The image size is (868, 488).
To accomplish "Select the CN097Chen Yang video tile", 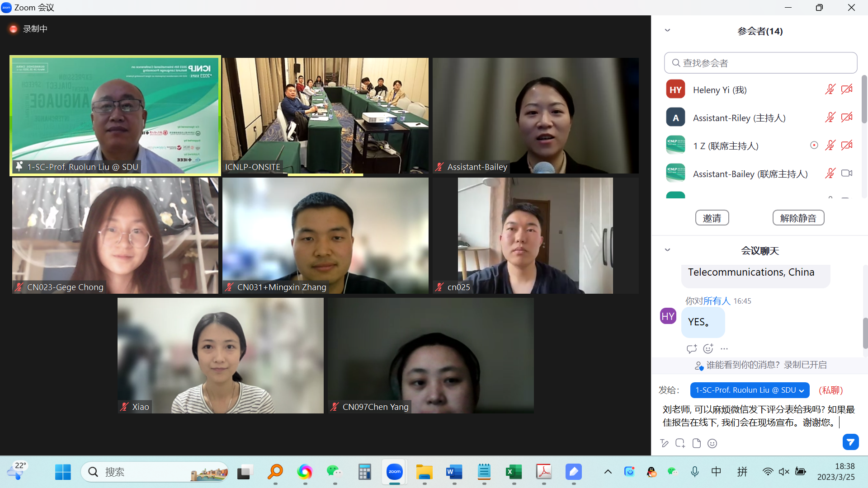I will (431, 356).
